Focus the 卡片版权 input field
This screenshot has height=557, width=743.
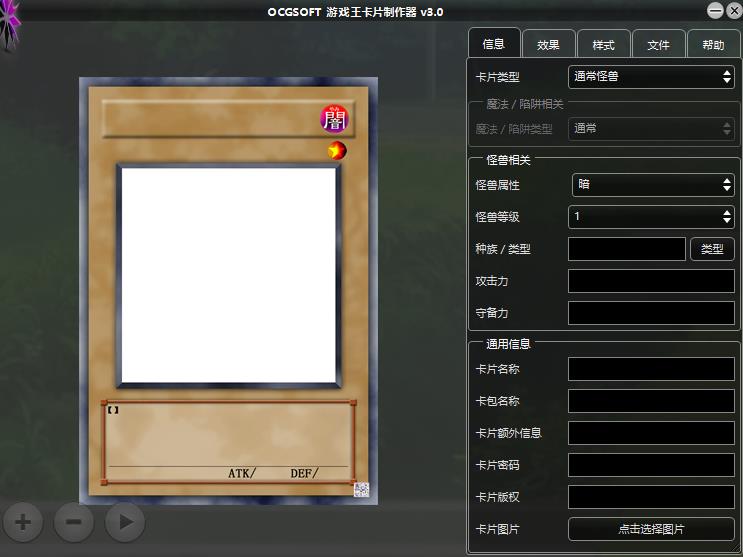click(x=651, y=497)
